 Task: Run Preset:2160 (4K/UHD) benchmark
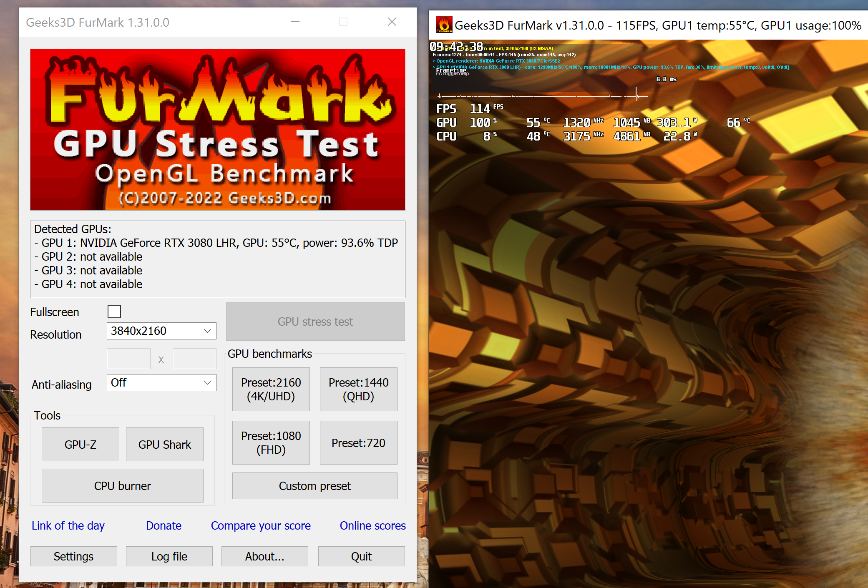(271, 389)
